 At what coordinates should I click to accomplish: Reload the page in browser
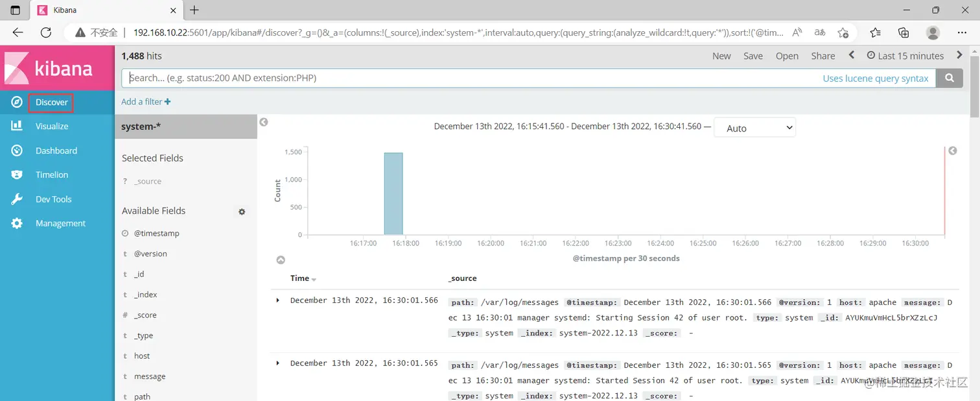[45, 32]
